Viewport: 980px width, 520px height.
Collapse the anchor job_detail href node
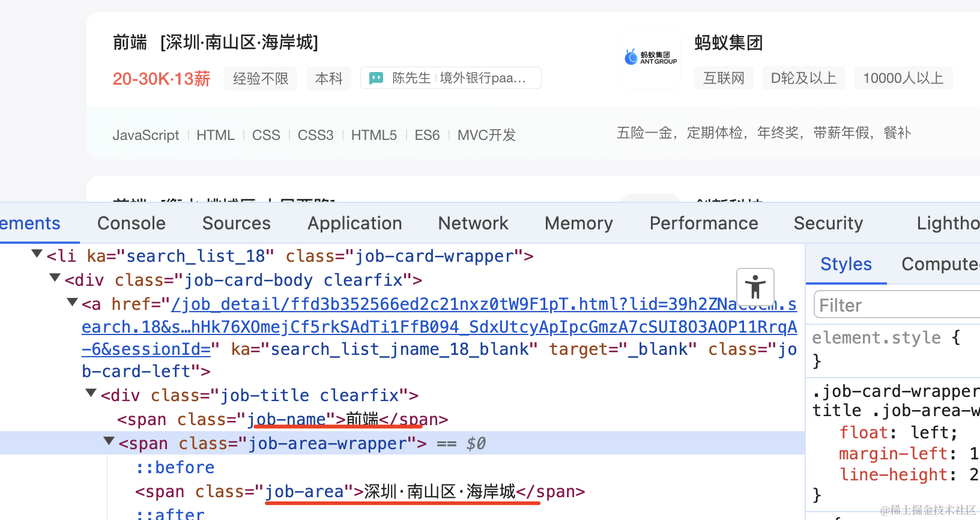point(72,302)
